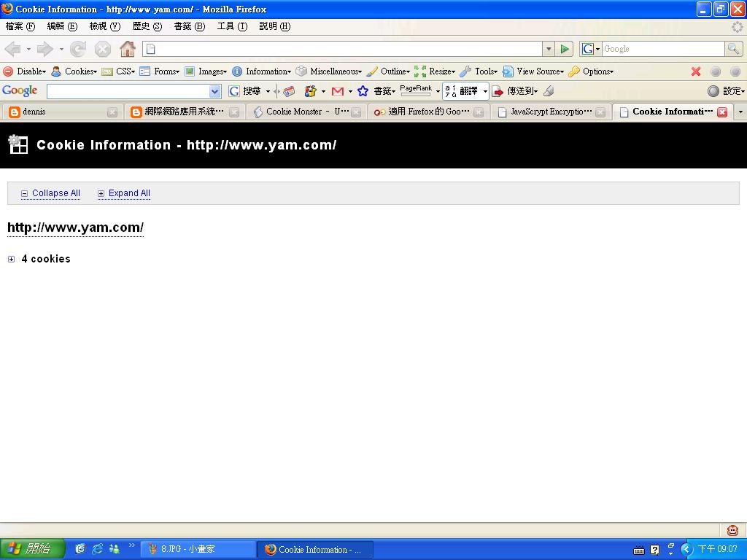Click the red X toolbar icon
Screen dimensions: 747x560
[696, 71]
